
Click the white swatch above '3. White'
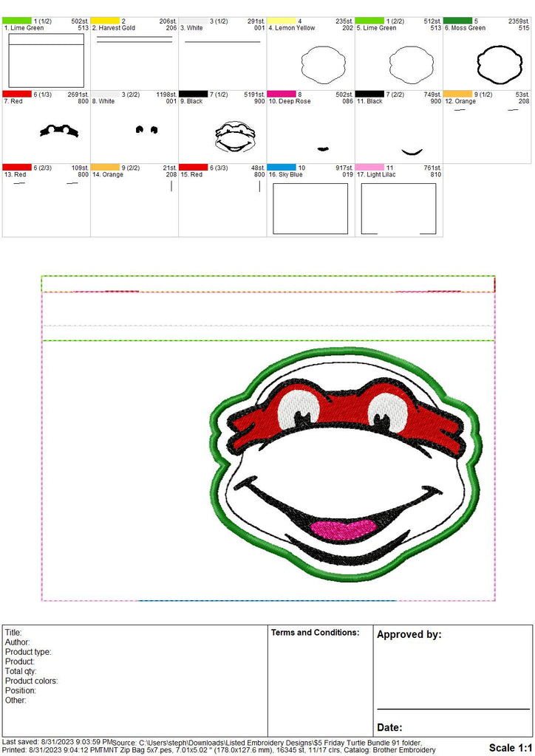tap(194, 21)
